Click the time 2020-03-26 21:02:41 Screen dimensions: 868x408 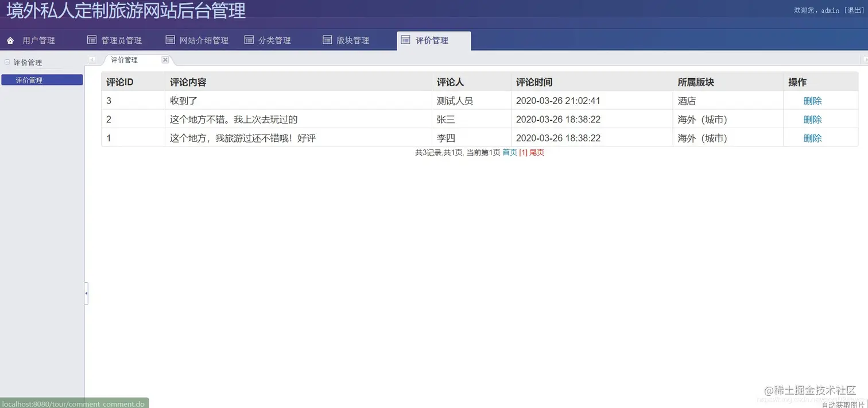(558, 101)
